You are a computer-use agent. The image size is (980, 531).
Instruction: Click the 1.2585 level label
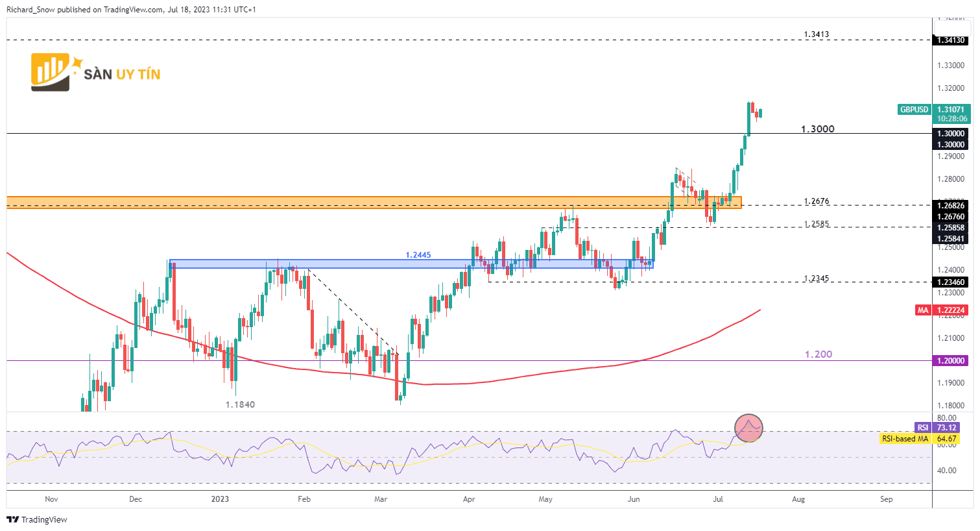817,224
